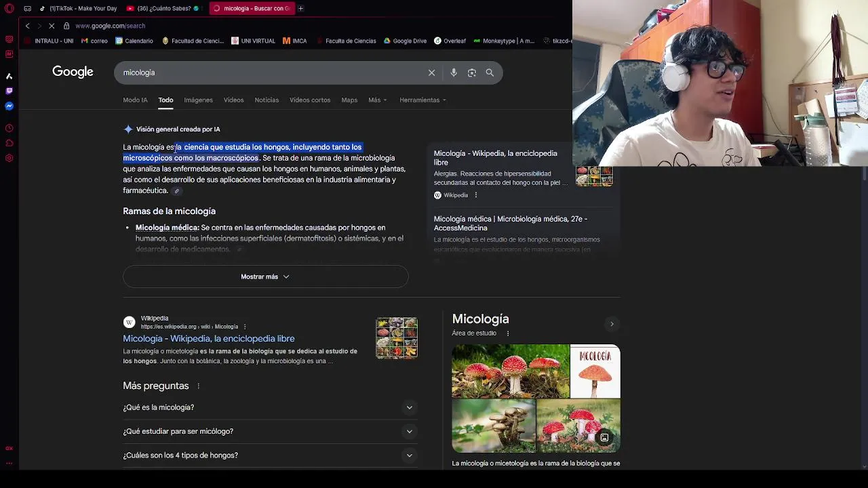The height and width of the screenshot is (488, 868).
Task: Go to Google homepage via logo
Action: (73, 72)
